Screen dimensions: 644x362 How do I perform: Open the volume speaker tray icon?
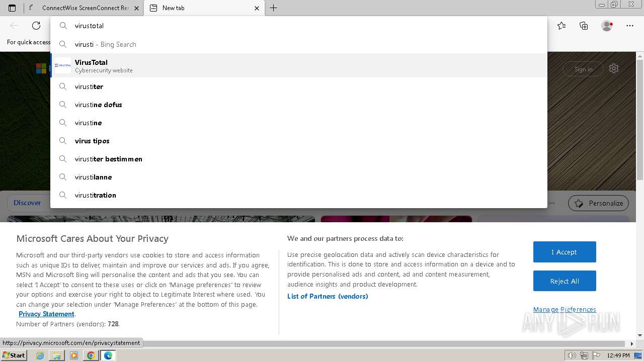tap(572, 355)
